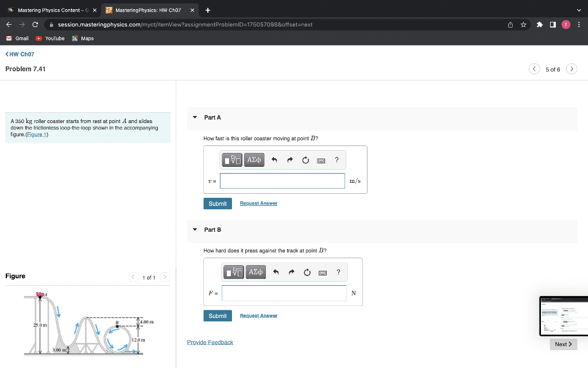This screenshot has width=588, height=368.
Task: Open the roller coaster figure image
Action: (x=89, y=323)
